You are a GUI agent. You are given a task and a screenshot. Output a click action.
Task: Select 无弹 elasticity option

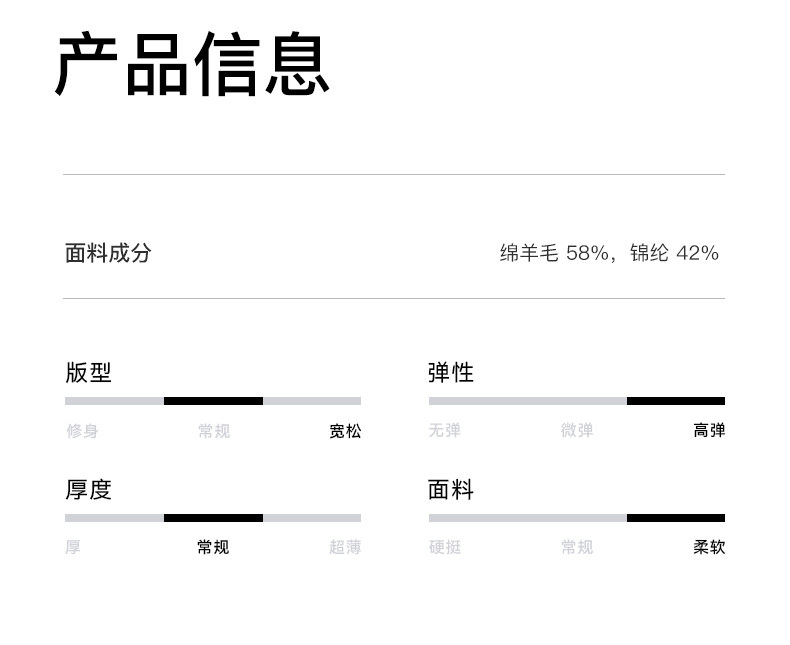point(445,431)
